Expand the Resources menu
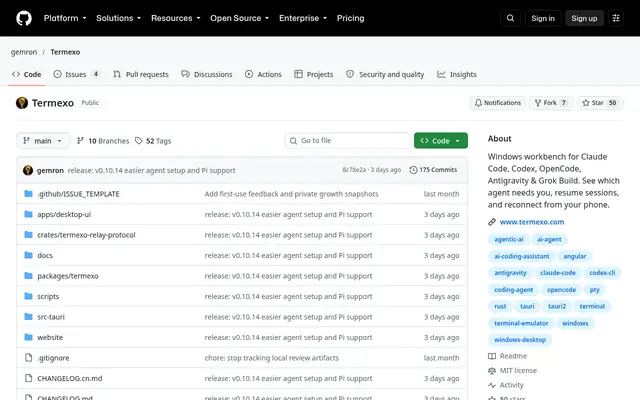640x400 pixels. [x=176, y=18]
